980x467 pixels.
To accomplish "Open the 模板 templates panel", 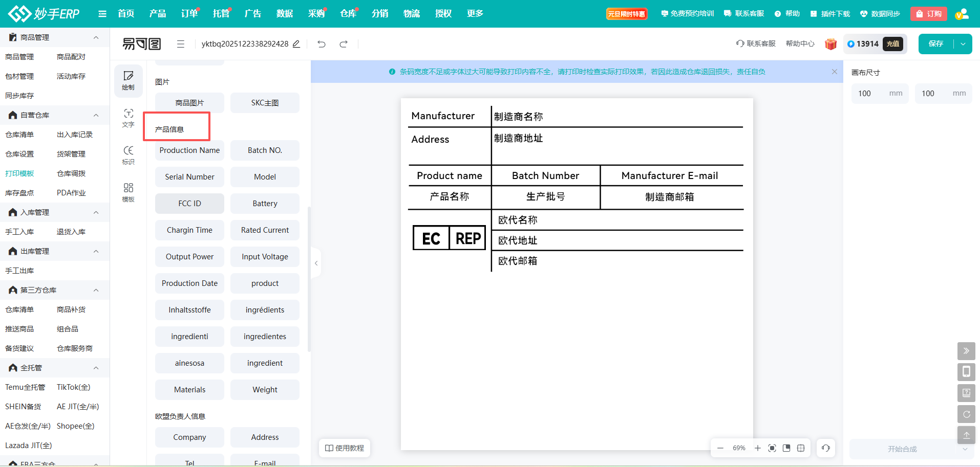I will pos(128,192).
